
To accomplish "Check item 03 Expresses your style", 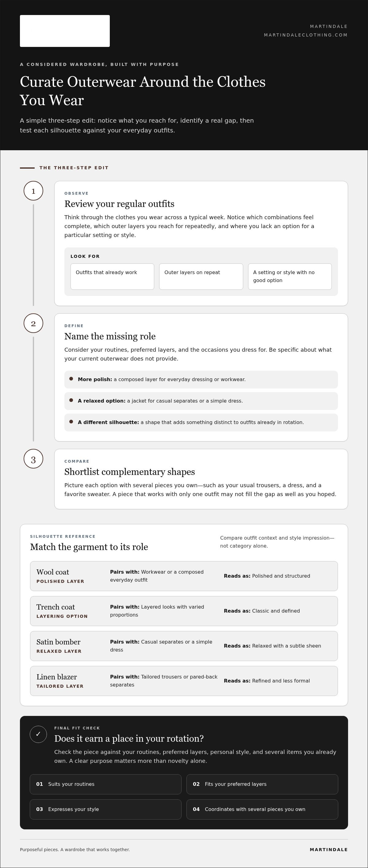I will [105, 809].
